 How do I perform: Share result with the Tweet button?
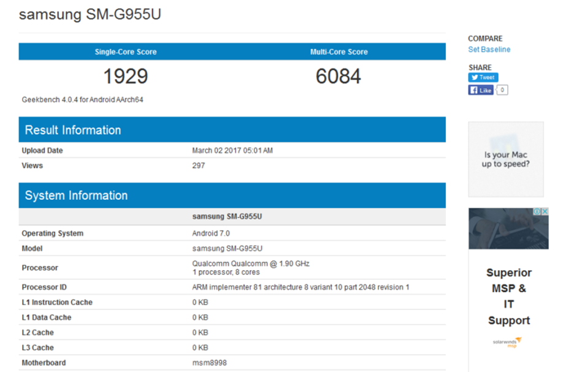[x=483, y=77]
